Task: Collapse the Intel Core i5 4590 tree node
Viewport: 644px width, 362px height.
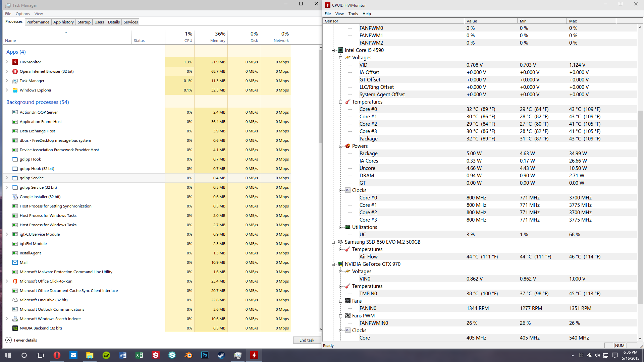Action: tap(333, 50)
